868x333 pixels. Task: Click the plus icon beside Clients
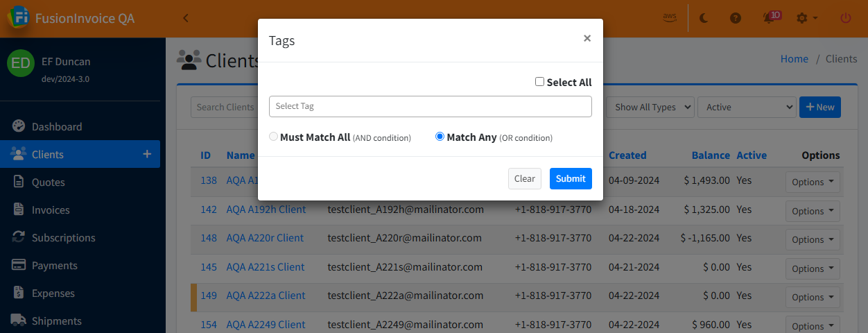click(x=147, y=154)
